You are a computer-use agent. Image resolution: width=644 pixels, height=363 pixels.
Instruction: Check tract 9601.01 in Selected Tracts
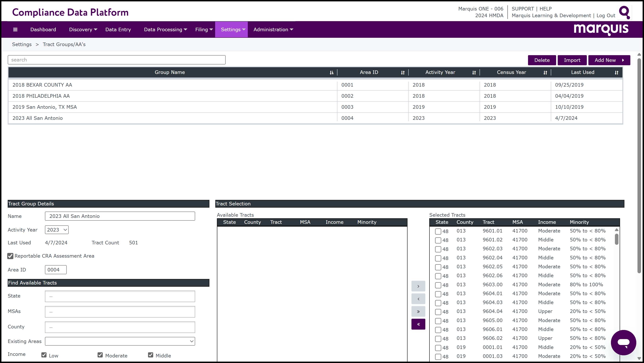tap(438, 231)
